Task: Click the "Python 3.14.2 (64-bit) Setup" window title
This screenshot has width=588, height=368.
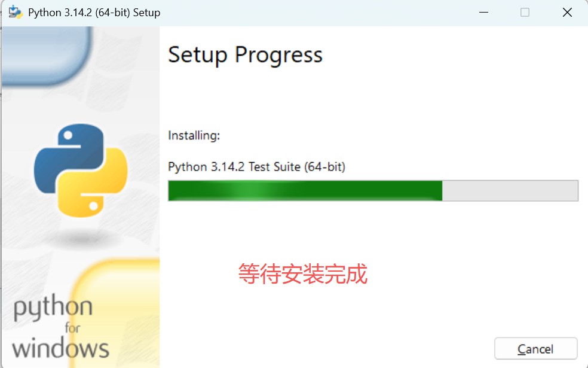Action: 94,12
